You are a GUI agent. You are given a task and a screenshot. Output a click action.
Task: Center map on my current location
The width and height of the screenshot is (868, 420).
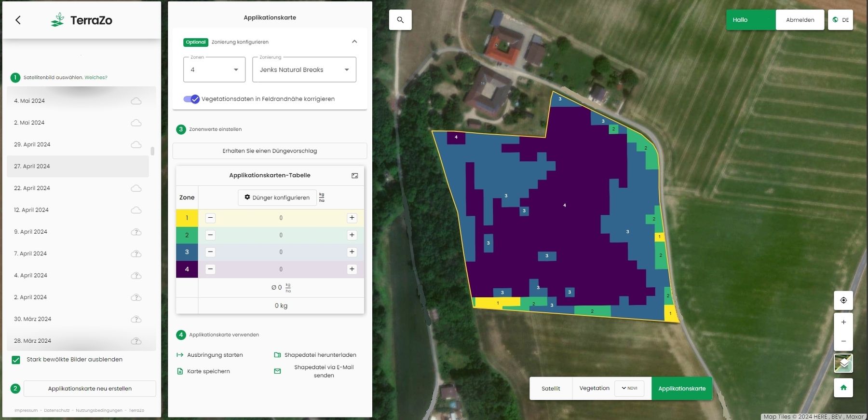point(843,300)
